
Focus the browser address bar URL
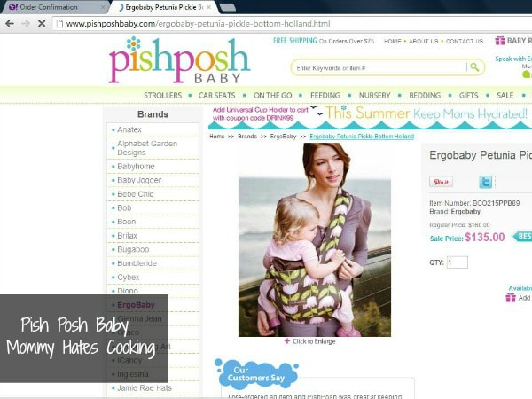(198, 24)
